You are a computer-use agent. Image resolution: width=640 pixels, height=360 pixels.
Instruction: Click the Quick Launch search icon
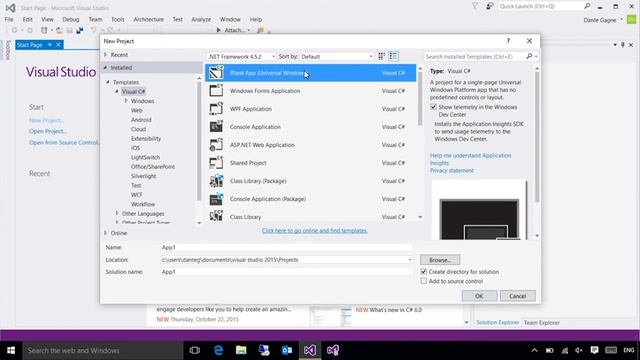587,6
